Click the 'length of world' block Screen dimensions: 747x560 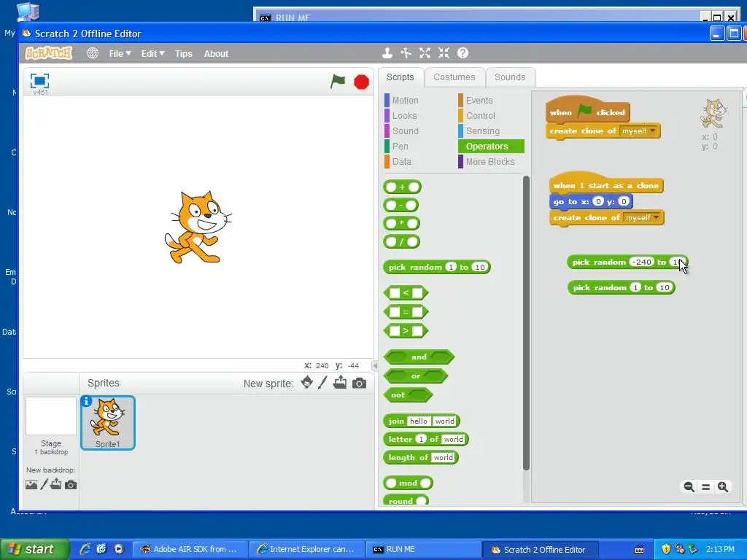[420, 458]
